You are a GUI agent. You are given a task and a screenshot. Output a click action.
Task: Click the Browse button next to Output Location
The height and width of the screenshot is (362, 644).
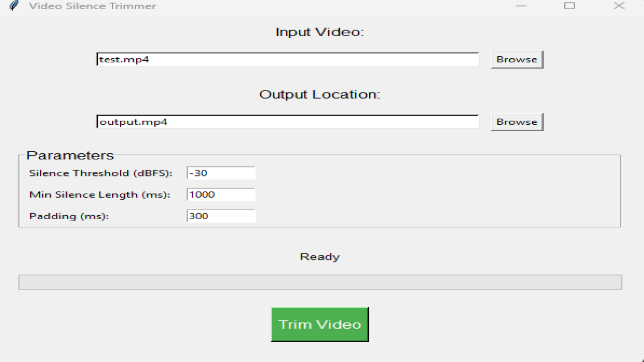(x=516, y=121)
